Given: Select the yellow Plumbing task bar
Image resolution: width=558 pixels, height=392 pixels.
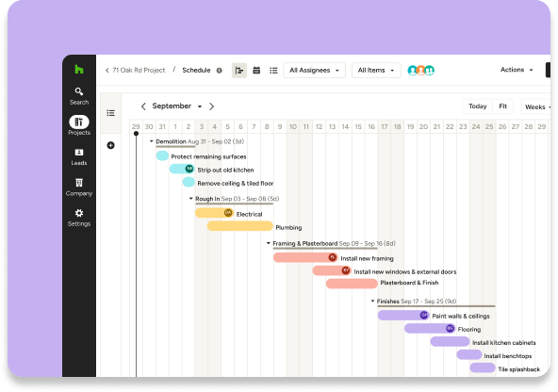Looking at the screenshot, I should 239,226.
